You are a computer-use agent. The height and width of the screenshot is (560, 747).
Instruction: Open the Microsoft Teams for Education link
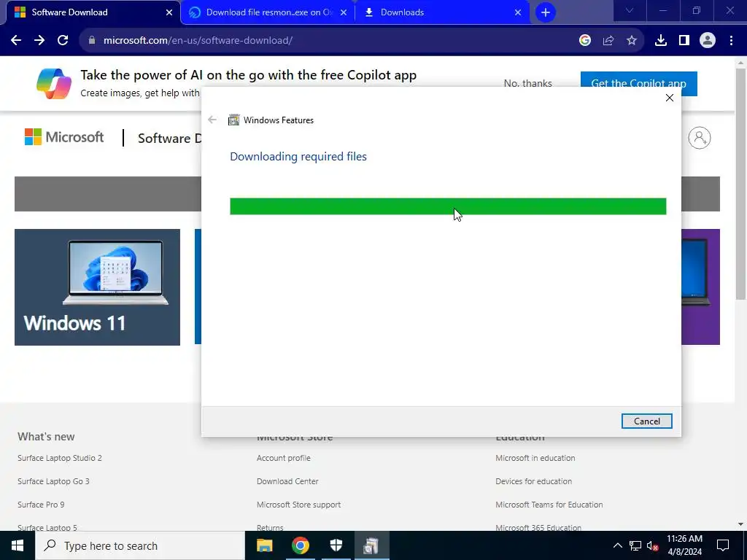[549, 505]
